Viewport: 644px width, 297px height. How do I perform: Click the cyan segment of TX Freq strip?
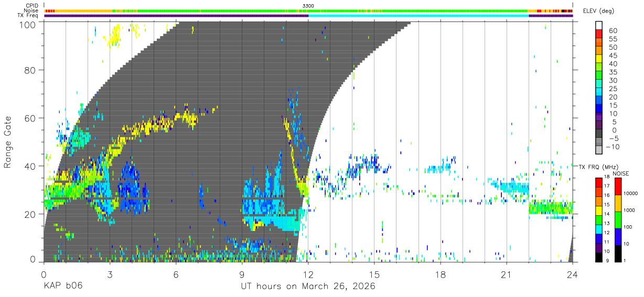click(418, 16)
